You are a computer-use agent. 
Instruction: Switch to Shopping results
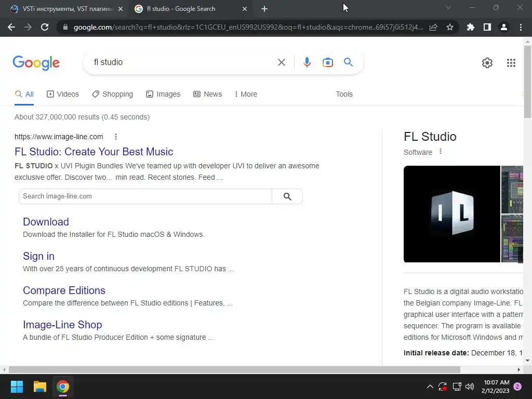(113, 95)
